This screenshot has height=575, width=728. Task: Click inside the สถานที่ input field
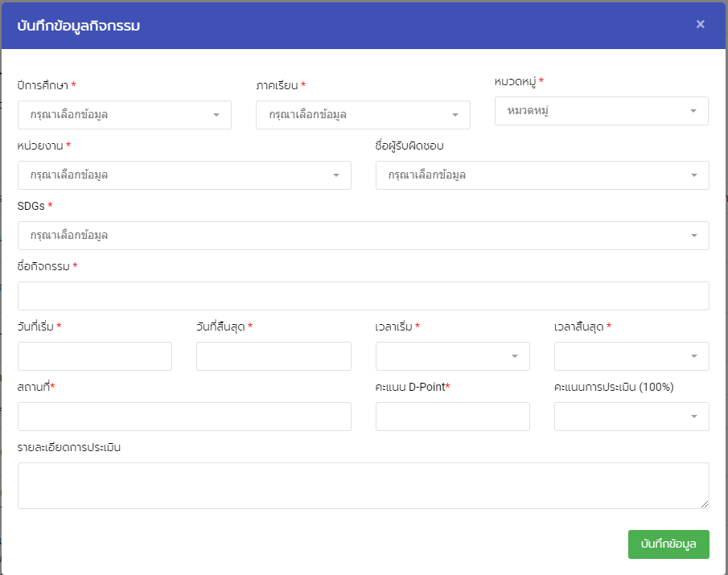[x=184, y=417]
